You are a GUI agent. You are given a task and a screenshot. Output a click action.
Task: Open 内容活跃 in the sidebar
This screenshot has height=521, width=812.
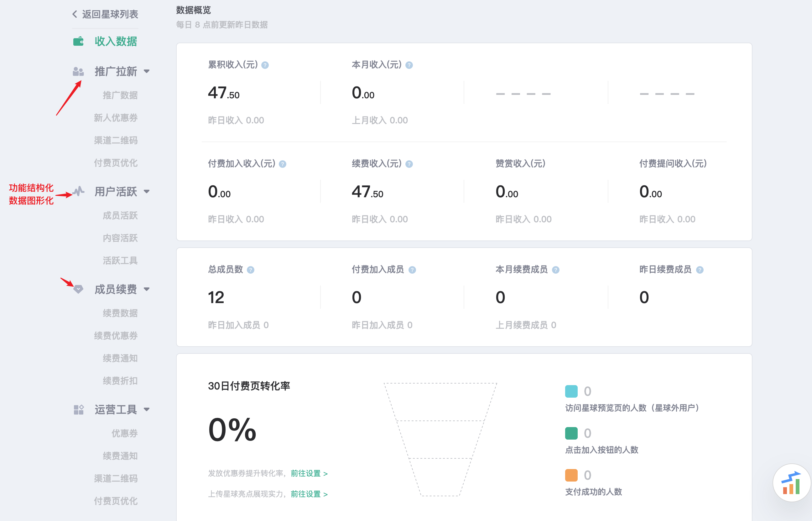tap(120, 238)
